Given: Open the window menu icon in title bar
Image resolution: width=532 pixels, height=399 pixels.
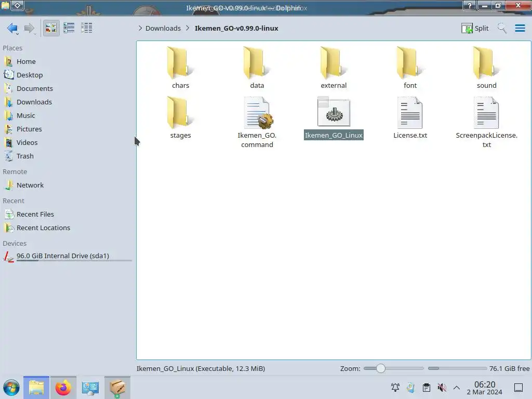Looking at the screenshot, I should [x=5, y=5].
